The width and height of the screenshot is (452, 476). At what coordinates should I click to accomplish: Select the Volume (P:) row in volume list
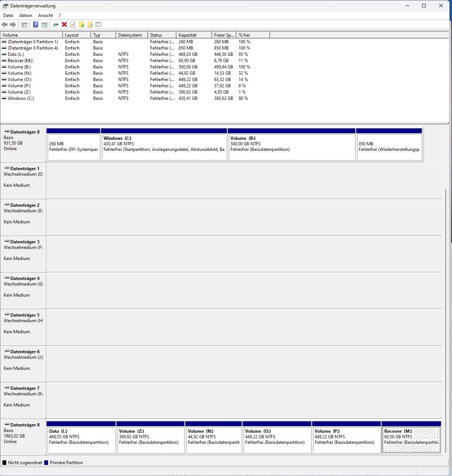point(135,86)
